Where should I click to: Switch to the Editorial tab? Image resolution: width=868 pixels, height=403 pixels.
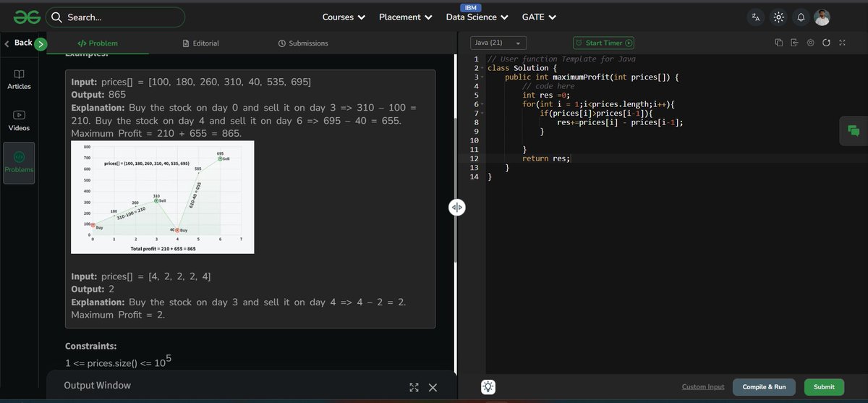pos(201,43)
